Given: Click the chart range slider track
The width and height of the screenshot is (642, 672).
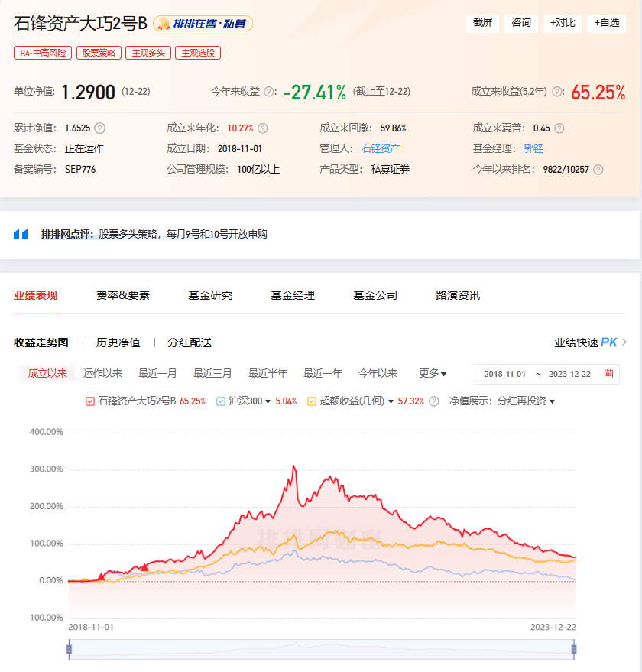Looking at the screenshot, I should [322, 649].
